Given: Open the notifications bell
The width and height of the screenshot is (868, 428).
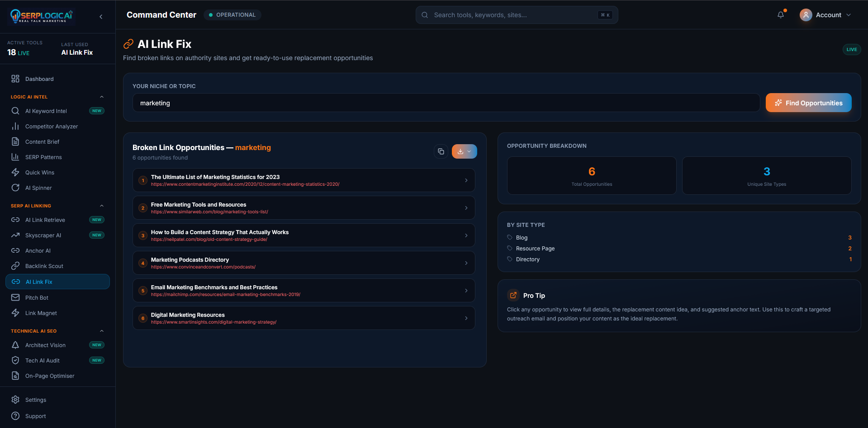Looking at the screenshot, I should (781, 15).
